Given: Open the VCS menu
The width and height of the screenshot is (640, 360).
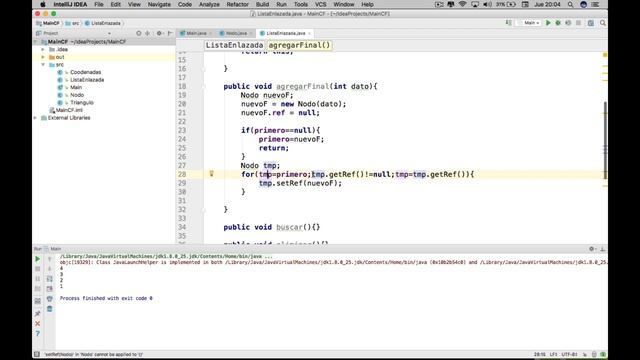Looking at the screenshot, I should pos(320,4).
